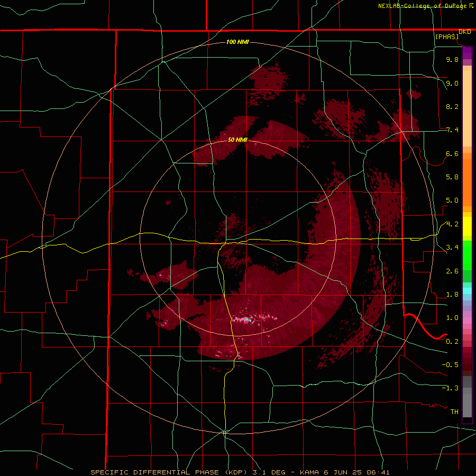Click the 2.6 legend value
The image size is (476, 476).
coord(452,271)
